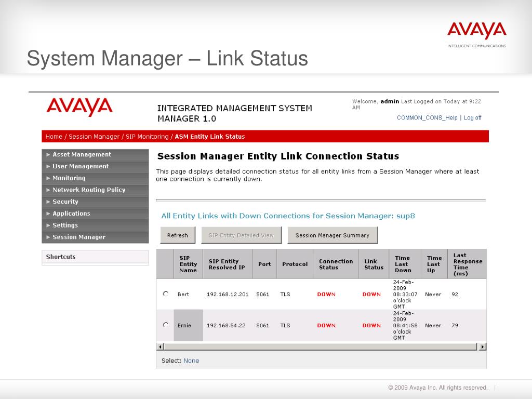This screenshot has width=532, height=399.
Task: Expand the Settings menu arrow
Action: pos(48,225)
